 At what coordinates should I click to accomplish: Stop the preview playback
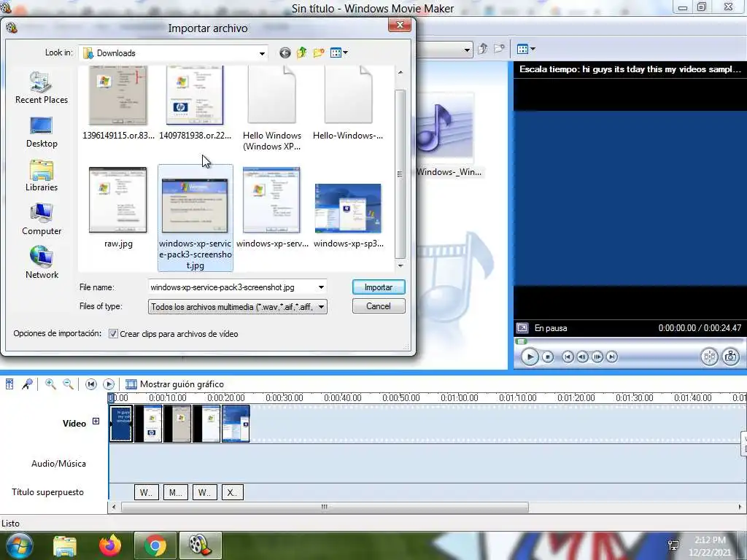548,357
